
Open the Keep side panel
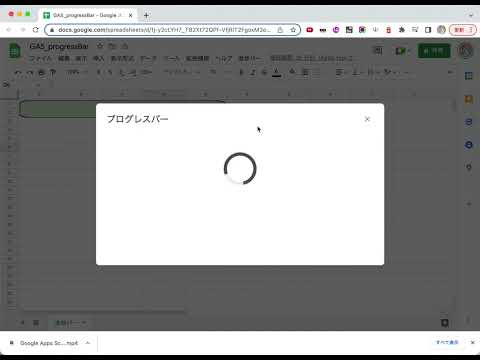(469, 99)
